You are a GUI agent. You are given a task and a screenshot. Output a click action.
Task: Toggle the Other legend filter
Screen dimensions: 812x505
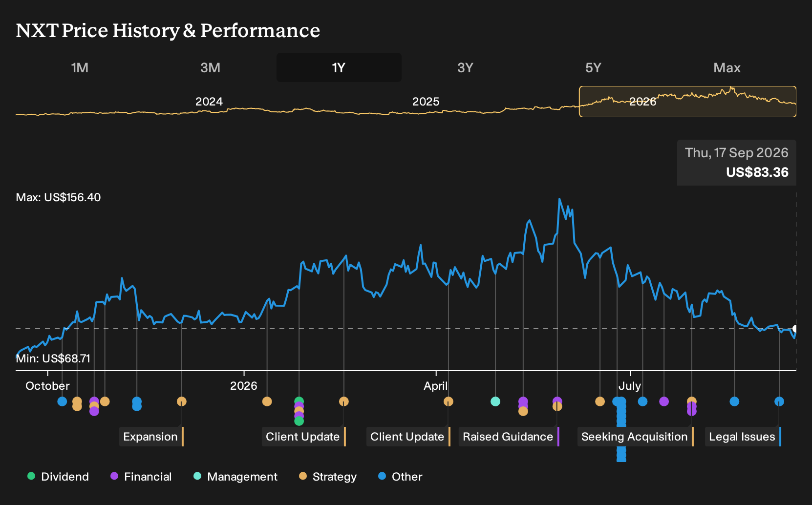click(x=400, y=477)
